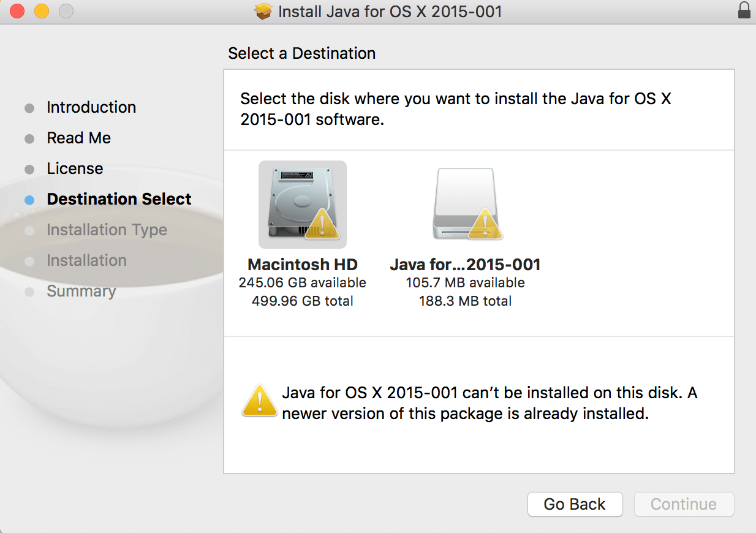
Task: Open the License step
Action: (x=75, y=168)
